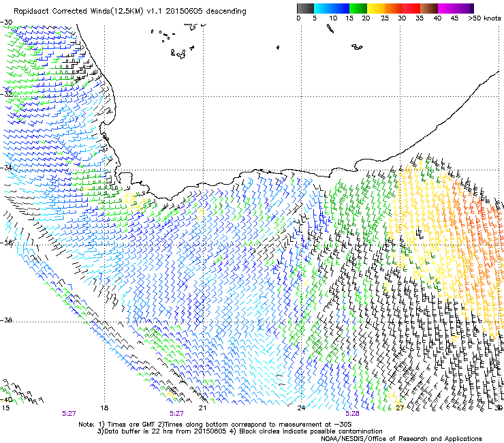
Task: Click the "0" legend scale label
Action: (298, 18)
